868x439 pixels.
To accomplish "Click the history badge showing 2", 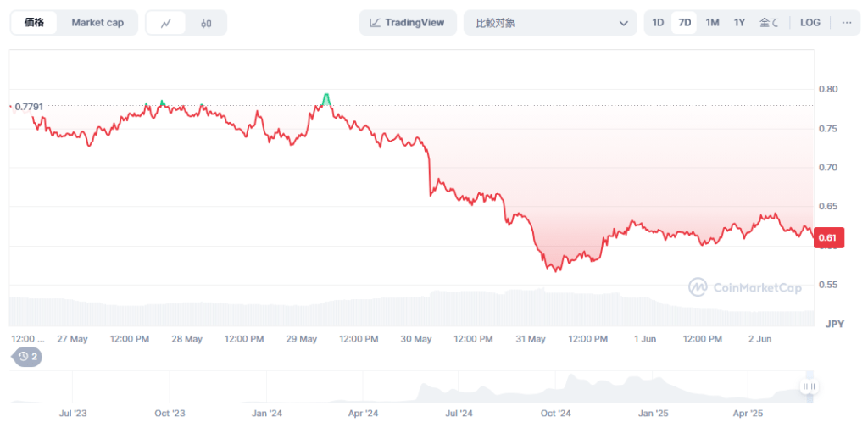I will tap(27, 357).
